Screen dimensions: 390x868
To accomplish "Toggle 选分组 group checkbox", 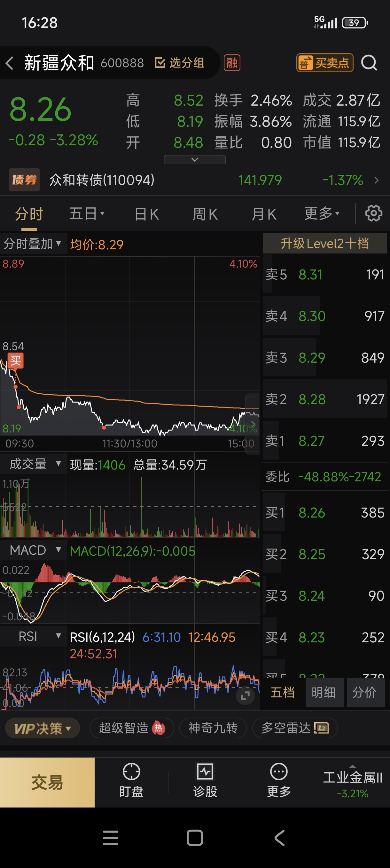I will [160, 63].
